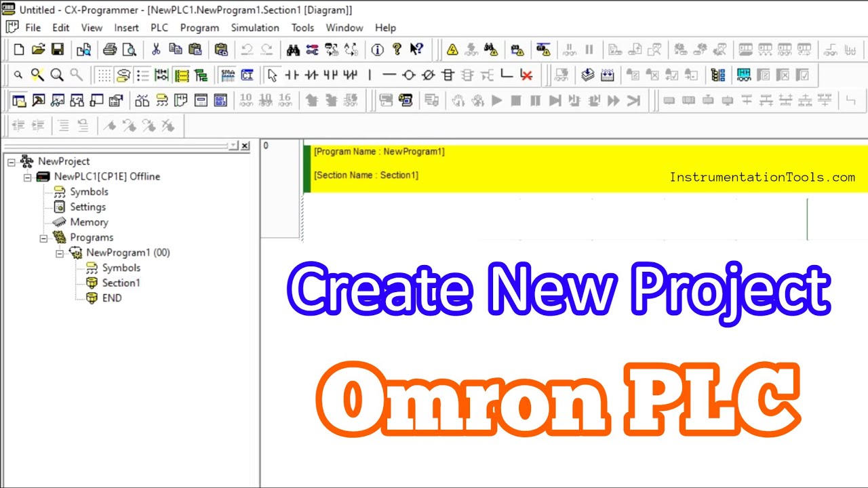868x488 pixels.
Task: Select Settings in the project tree
Action: coord(87,207)
